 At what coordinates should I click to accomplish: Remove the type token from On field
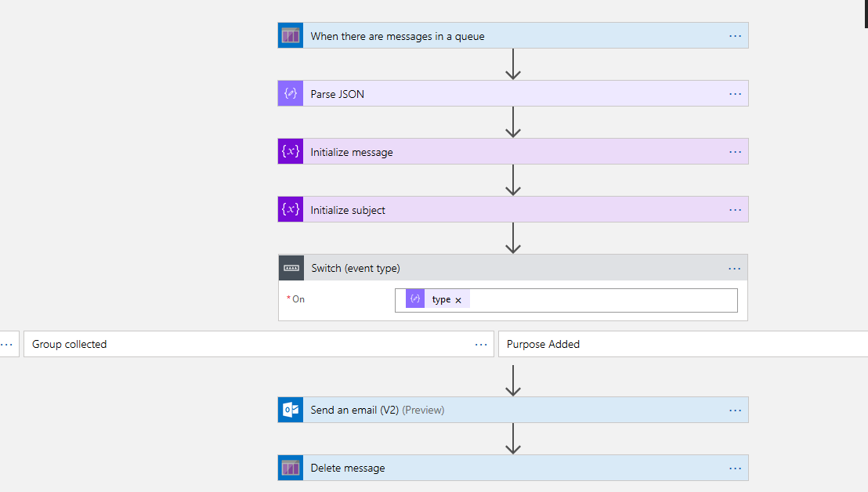point(458,300)
